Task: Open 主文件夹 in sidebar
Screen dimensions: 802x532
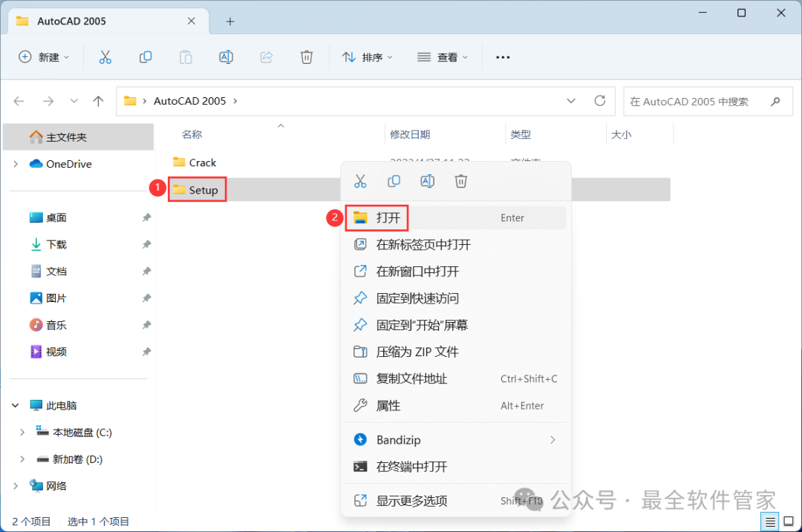Action: click(x=78, y=137)
